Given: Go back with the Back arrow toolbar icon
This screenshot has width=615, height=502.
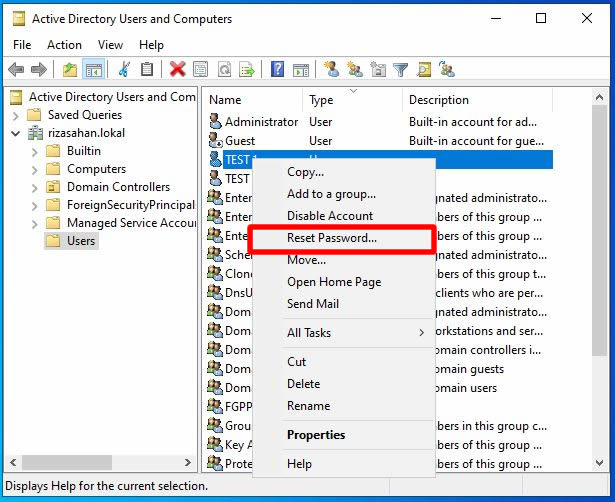Looking at the screenshot, I should [16, 70].
